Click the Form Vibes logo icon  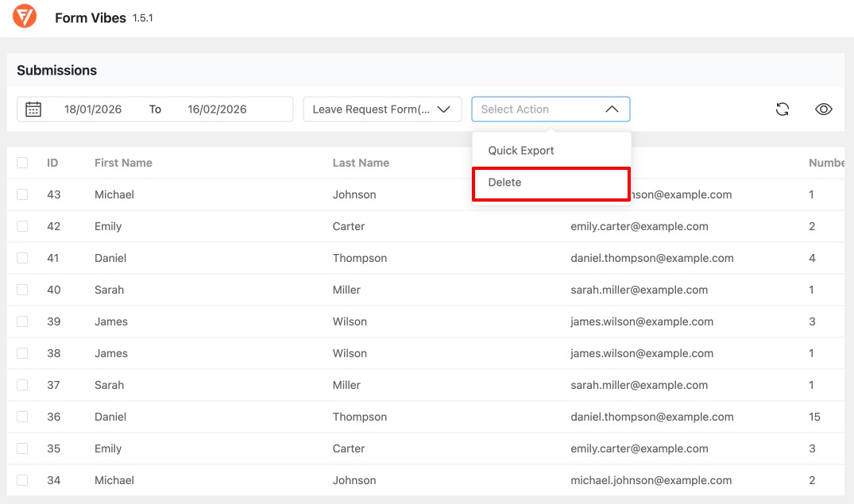(x=25, y=16)
